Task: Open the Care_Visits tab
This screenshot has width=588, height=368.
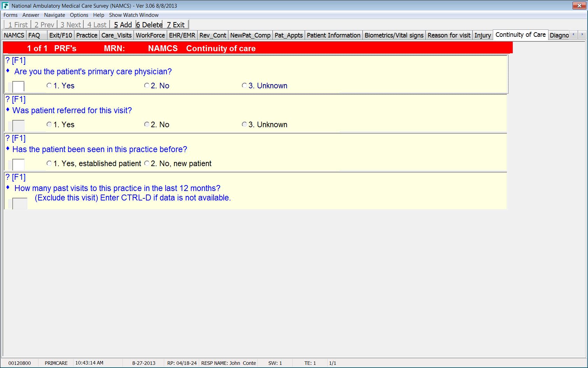Action: [x=117, y=35]
